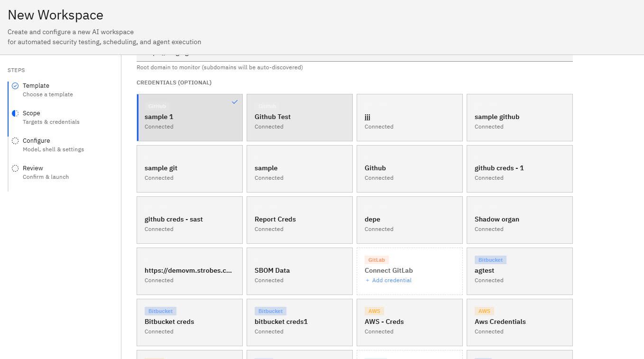This screenshot has width=644, height=359.
Task: Click the AWS badge on AWS - Creds card
Action: click(374, 311)
